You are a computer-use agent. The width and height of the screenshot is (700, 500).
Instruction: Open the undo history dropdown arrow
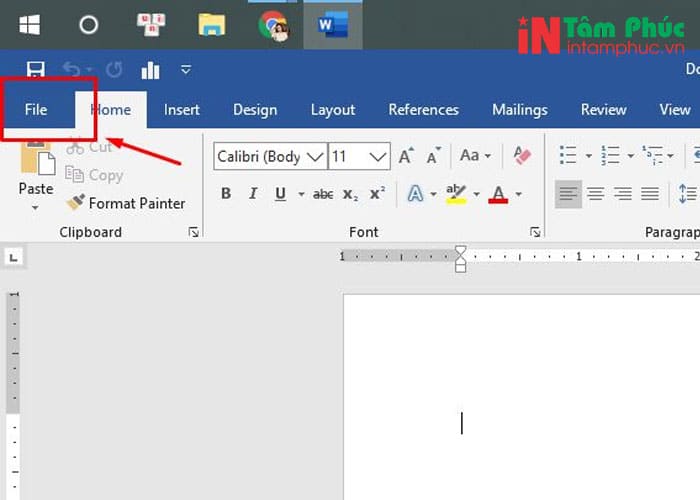click(89, 70)
